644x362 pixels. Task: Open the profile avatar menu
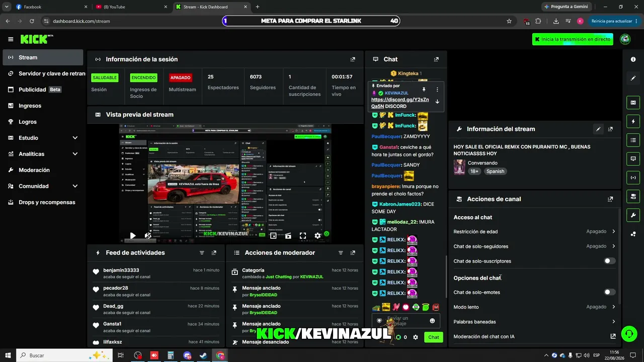click(x=625, y=39)
